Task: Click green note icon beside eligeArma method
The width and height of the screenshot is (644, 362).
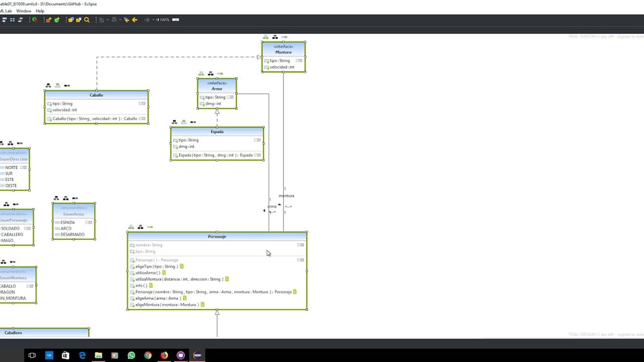Action: click(185, 299)
